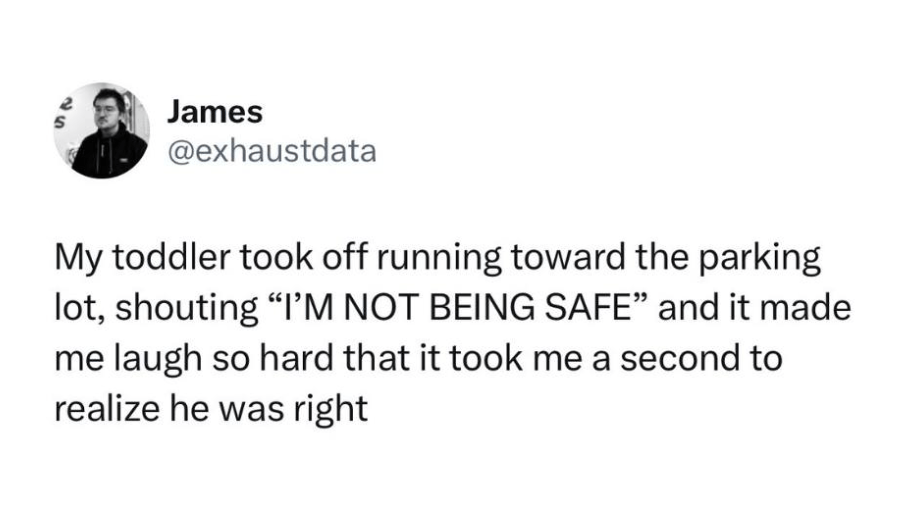Click the word shouting in the tweet

tap(187, 309)
